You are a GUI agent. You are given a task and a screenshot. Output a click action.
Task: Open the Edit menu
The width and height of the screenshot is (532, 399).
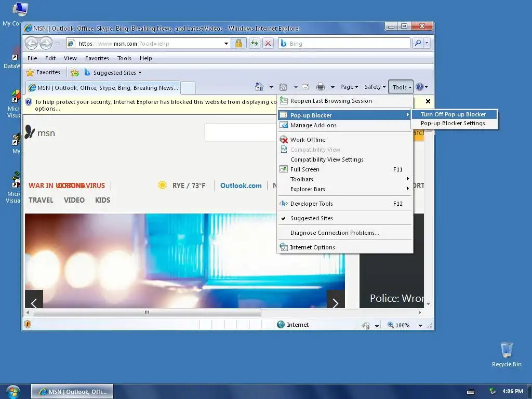coord(50,58)
